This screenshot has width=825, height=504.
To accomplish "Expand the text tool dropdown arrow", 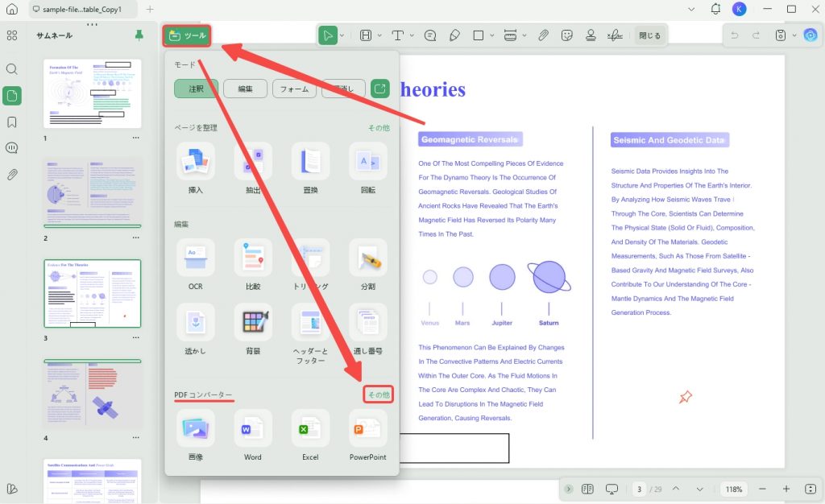I will pyautogui.click(x=412, y=35).
